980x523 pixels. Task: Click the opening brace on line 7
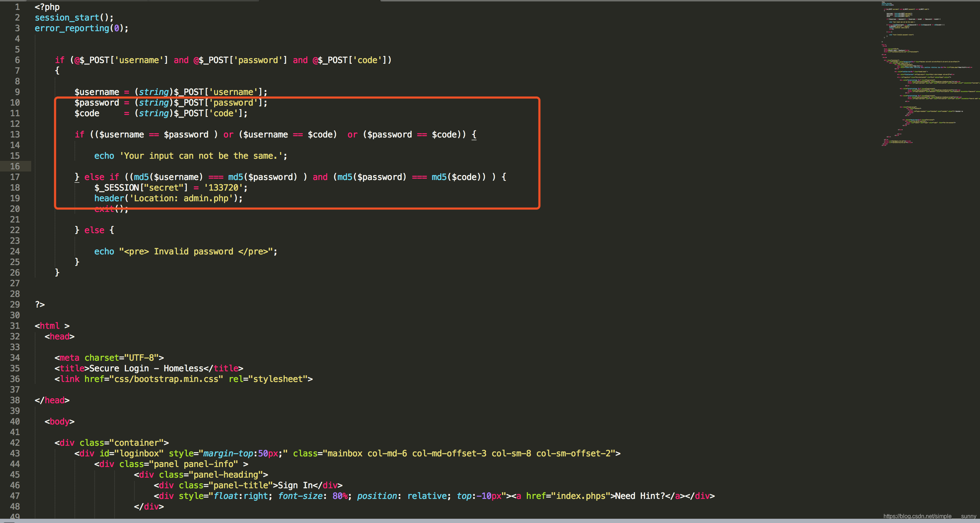(57, 71)
